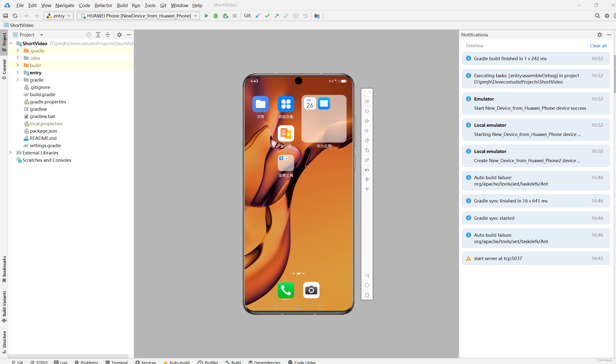The image size is (616, 364).
Task: Select build.gradle file in project tree
Action: [43, 94]
